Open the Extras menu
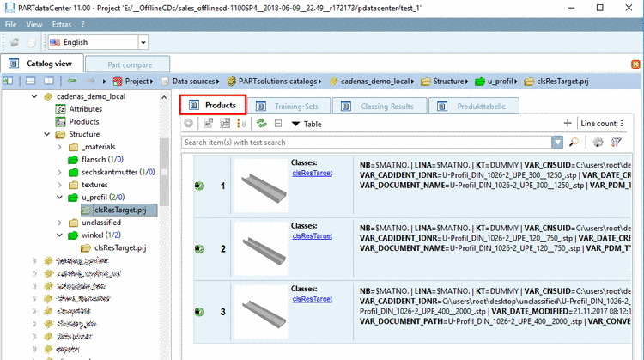This screenshot has width=644, height=360. pos(62,25)
